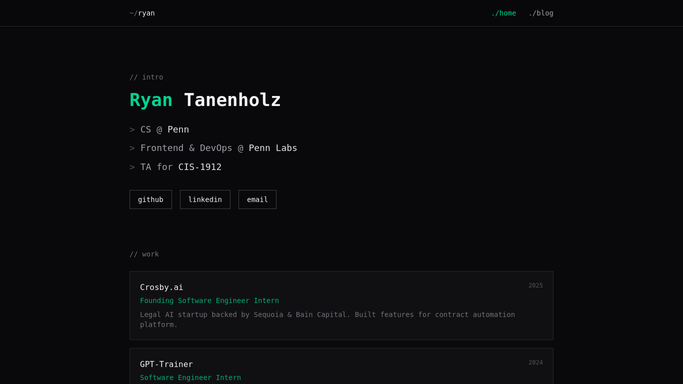Viewport: 683px width, 384px height.
Task: Open the Crosby.ai work card
Action: pos(341,305)
